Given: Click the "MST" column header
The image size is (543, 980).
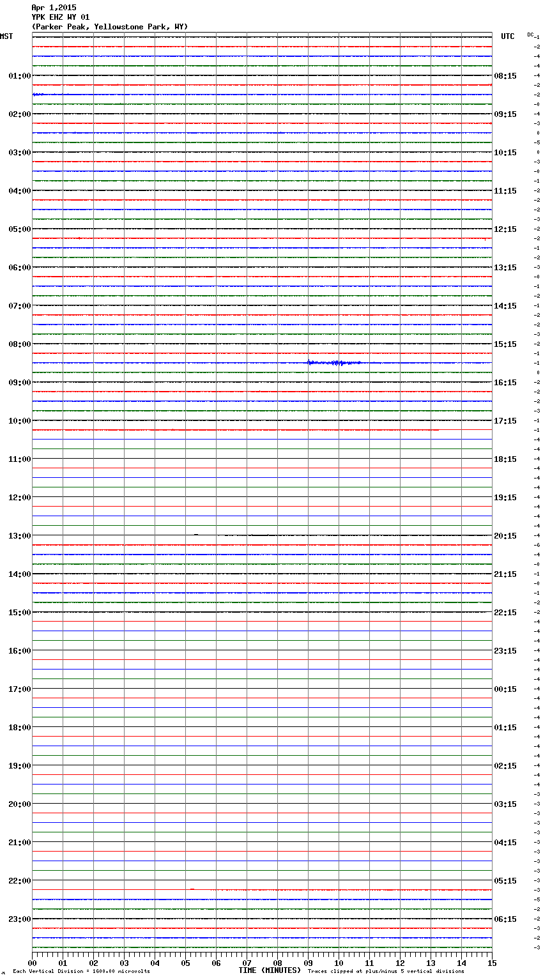Looking at the screenshot, I should [x=6, y=36].
